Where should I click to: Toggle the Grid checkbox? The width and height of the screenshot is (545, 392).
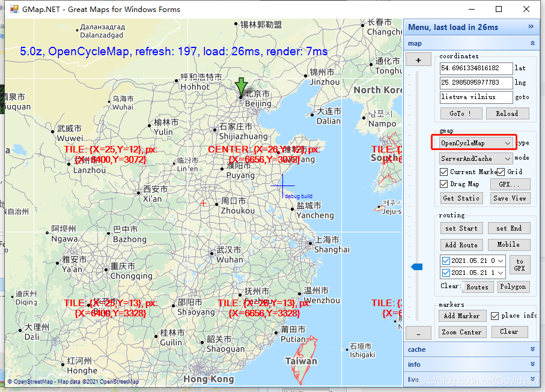pos(501,172)
